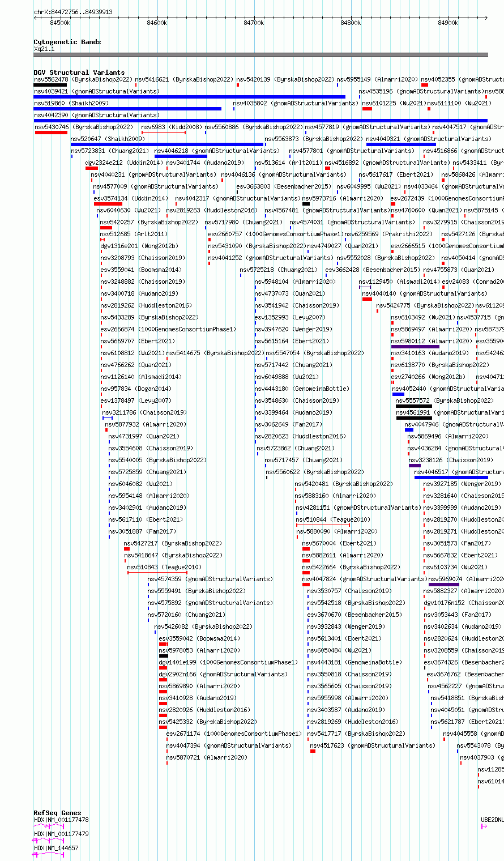The image size is (504, 861).
Task: Click the red bar under dgv2324e212 (Uddin2014)
Action: click(92, 168)
